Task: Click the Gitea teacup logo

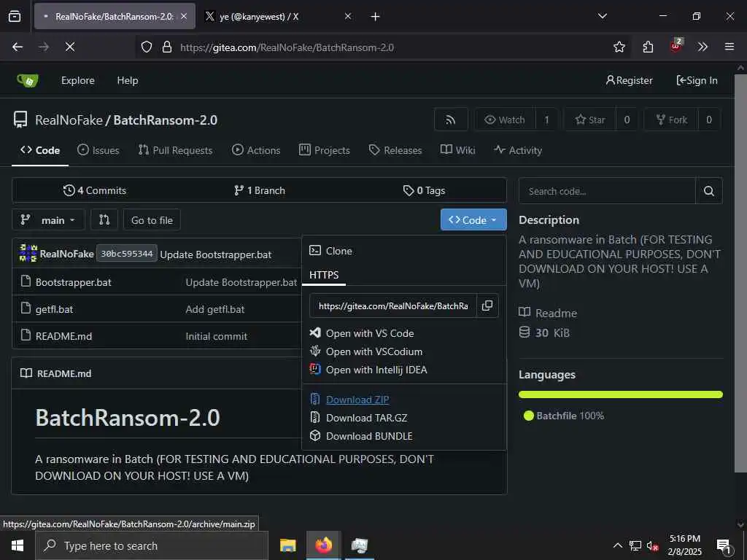Action: coord(28,80)
